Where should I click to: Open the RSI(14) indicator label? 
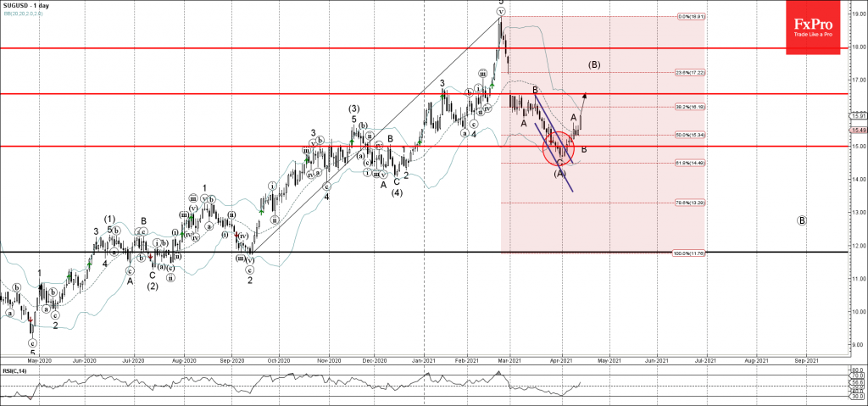tap(12, 370)
